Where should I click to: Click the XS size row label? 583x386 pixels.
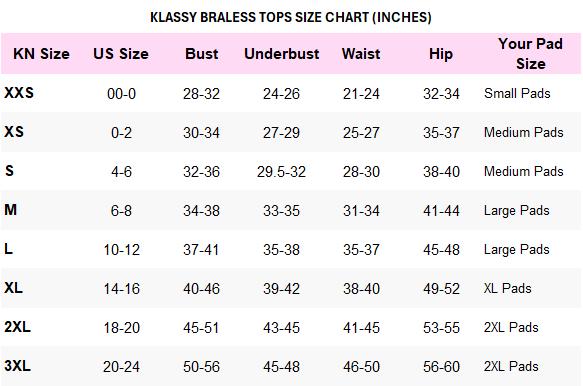click(x=14, y=132)
